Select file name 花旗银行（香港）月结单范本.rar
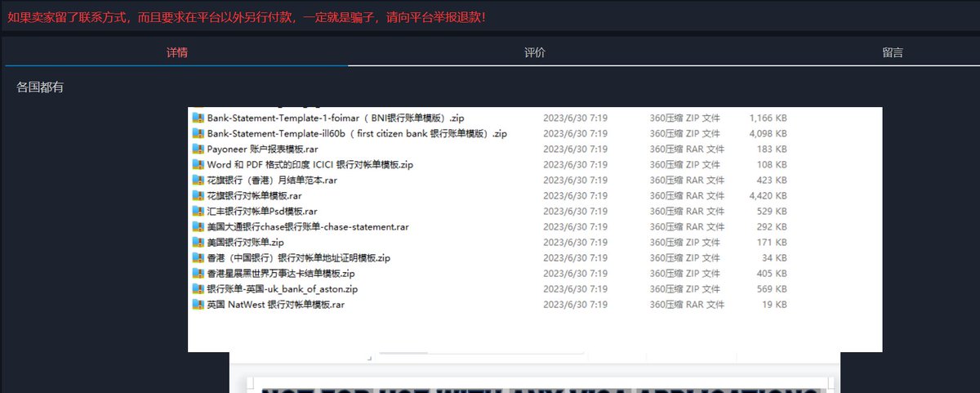980x393 pixels. pyautogui.click(x=272, y=180)
